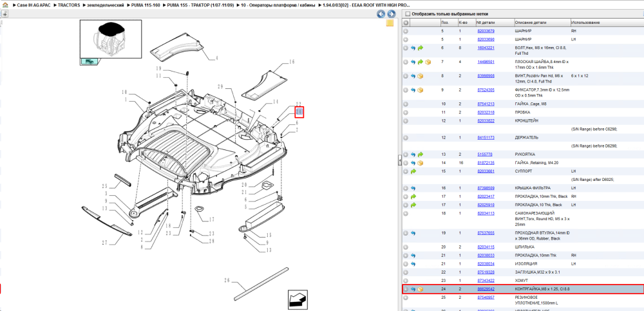Click the orientation arrow icon below diagram
Viewport: 644px width, 311px height.
point(298,299)
